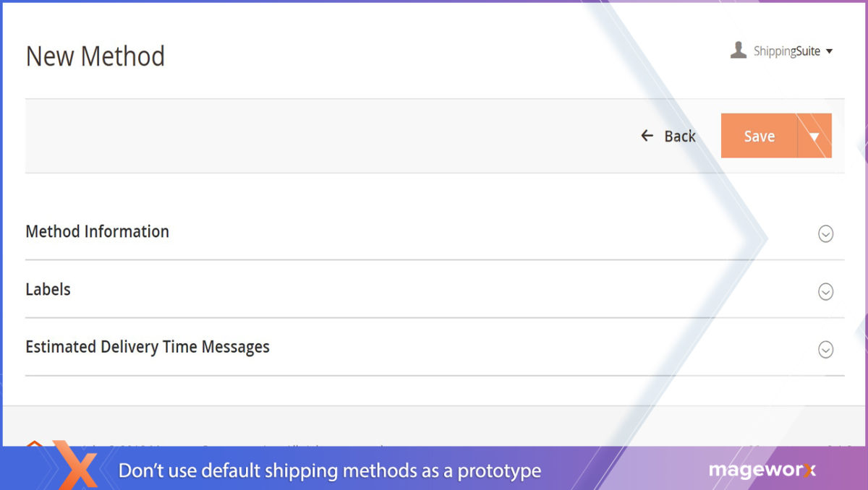
Task: Click the Method Information chevron icon
Action: (825, 233)
